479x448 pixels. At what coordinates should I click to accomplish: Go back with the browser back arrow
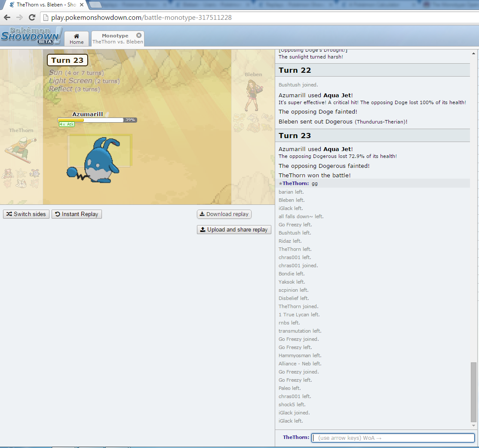click(7, 18)
